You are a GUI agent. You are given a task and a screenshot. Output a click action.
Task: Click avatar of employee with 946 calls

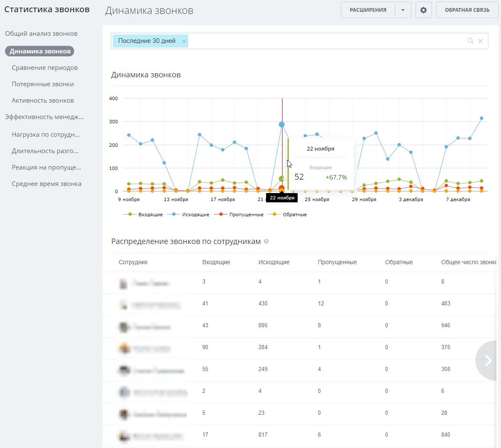[x=123, y=326]
